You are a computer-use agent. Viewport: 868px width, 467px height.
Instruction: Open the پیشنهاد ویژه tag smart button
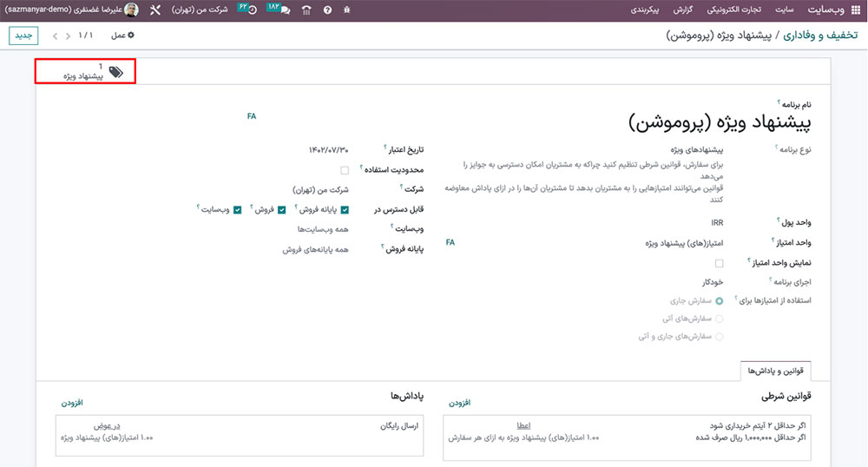[x=86, y=72]
